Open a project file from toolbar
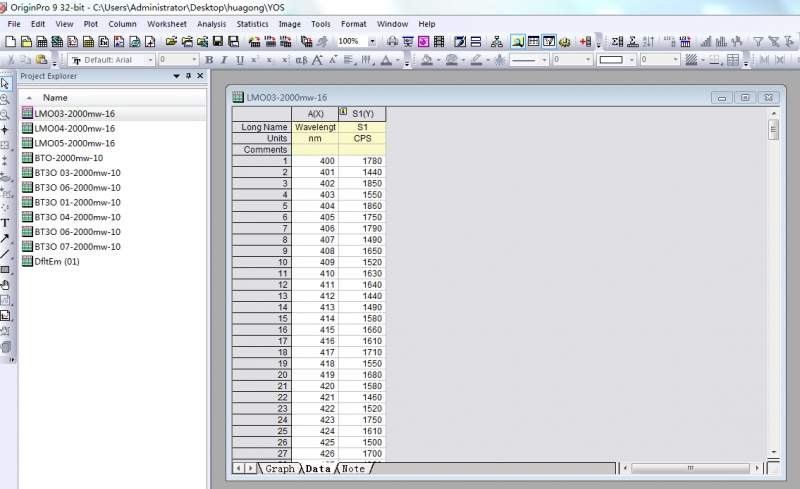 (171, 41)
